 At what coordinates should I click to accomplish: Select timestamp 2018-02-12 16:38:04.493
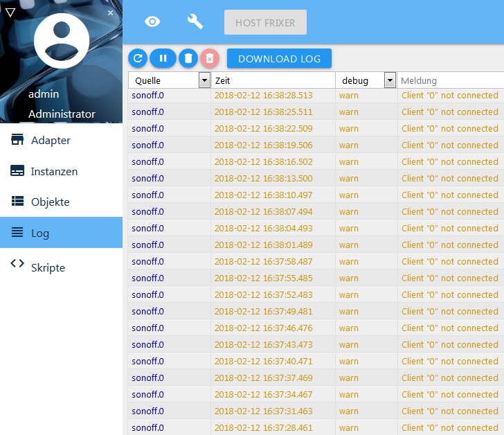coord(263,229)
